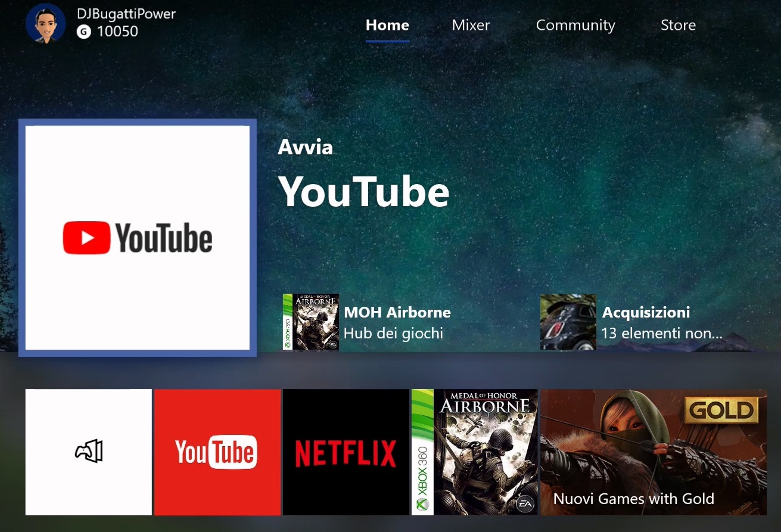Open the Nuovi Games with Gold tile

654,452
